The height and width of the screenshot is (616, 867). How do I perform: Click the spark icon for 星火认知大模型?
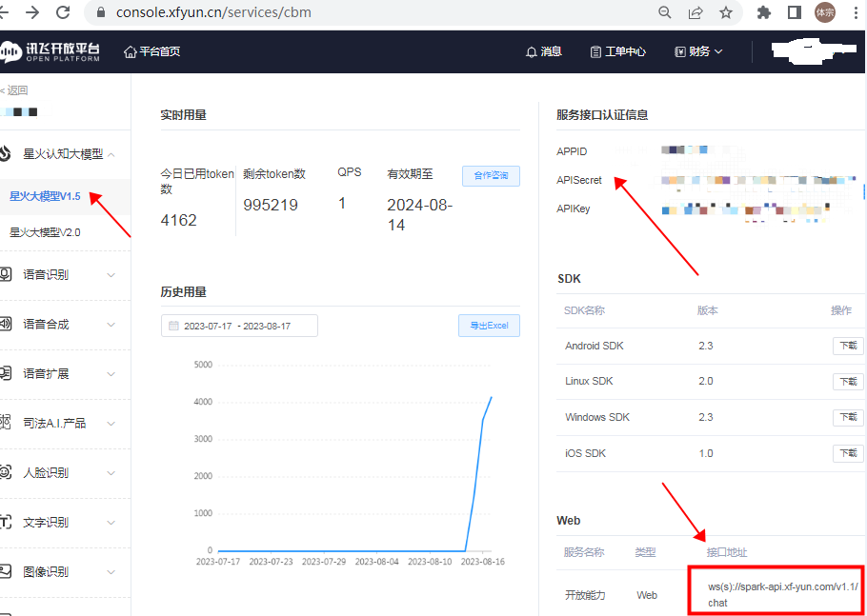point(5,153)
